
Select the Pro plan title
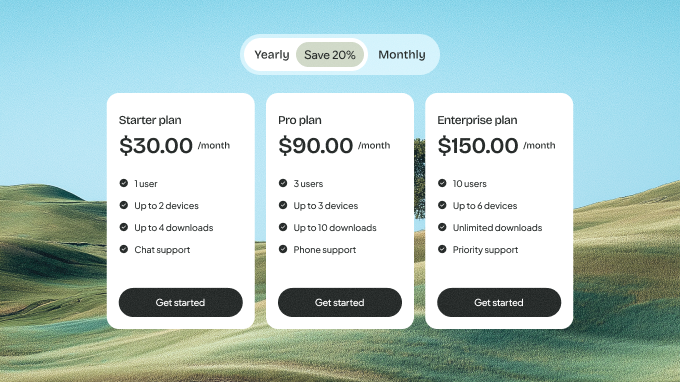click(300, 120)
